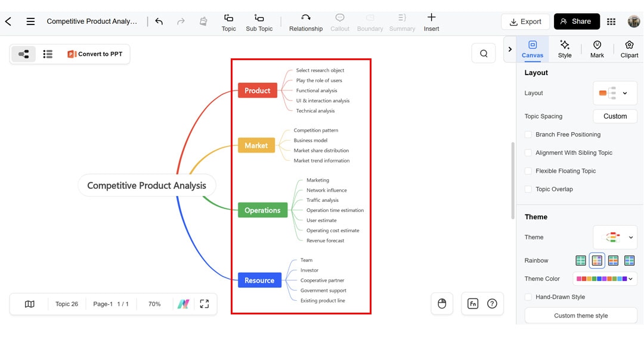Open the hamburger menu at top left
644x346 pixels.
pos(30,21)
